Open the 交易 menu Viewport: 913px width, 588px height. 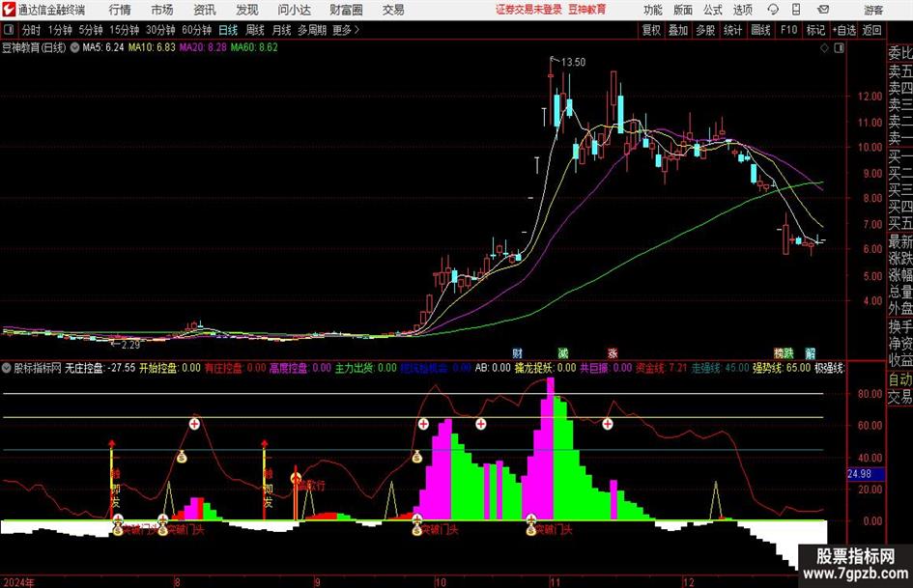tap(393, 10)
